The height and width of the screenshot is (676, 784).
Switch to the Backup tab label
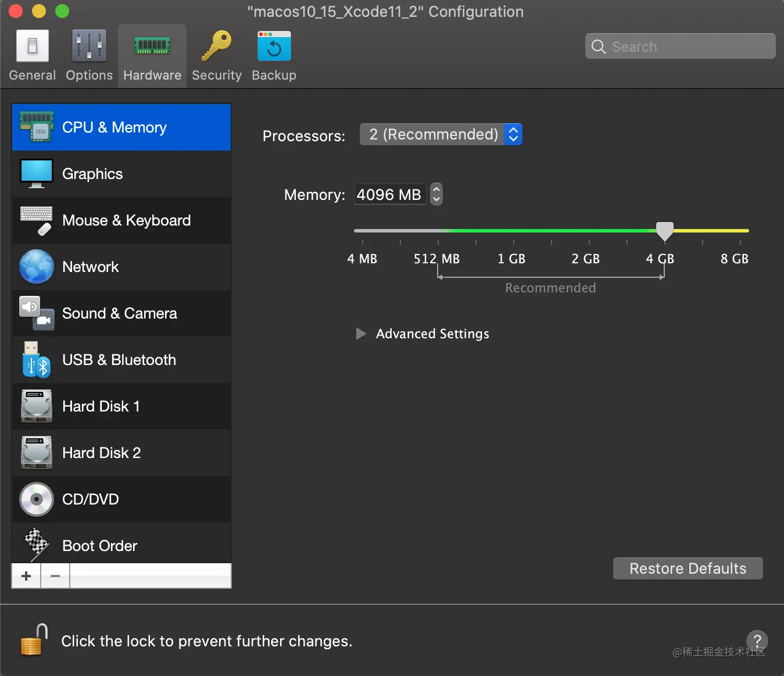(274, 75)
